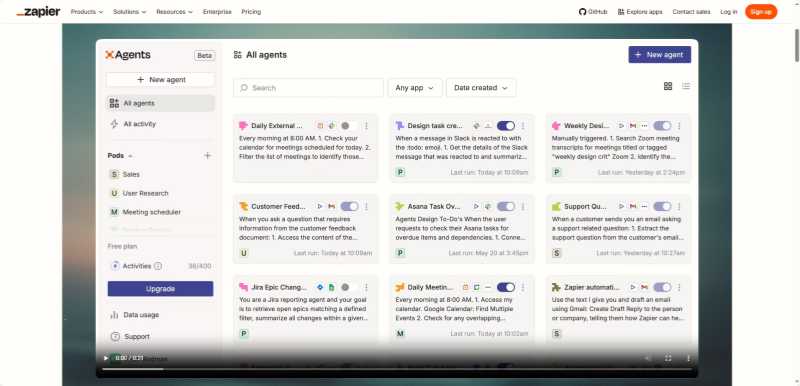800x386 pixels.
Task: Click the Activities info icon
Action: [x=158, y=266]
